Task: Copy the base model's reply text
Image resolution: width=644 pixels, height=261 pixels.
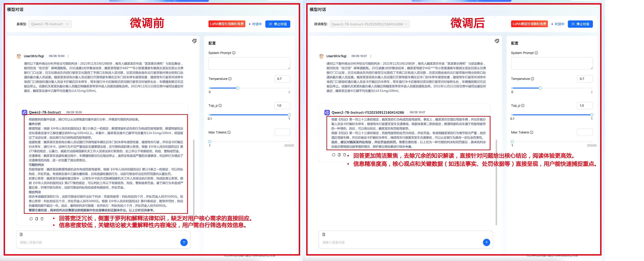Action: (37, 219)
